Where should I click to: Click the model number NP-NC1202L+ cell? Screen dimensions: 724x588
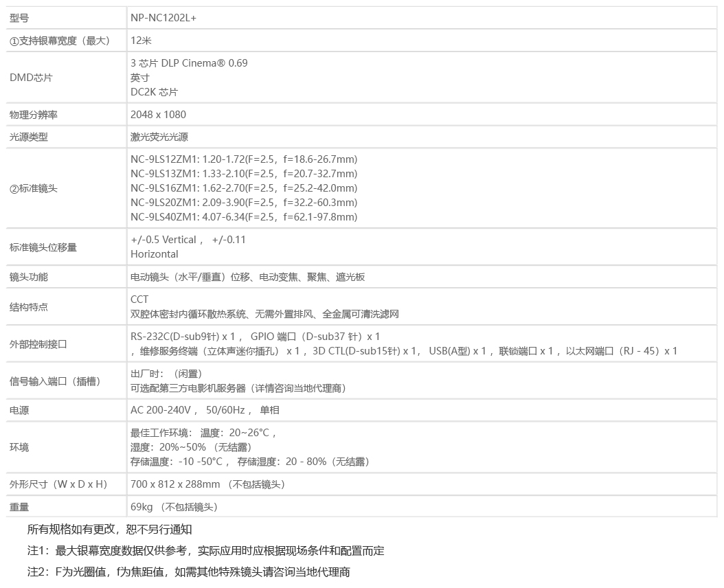pyautogui.click(x=163, y=19)
